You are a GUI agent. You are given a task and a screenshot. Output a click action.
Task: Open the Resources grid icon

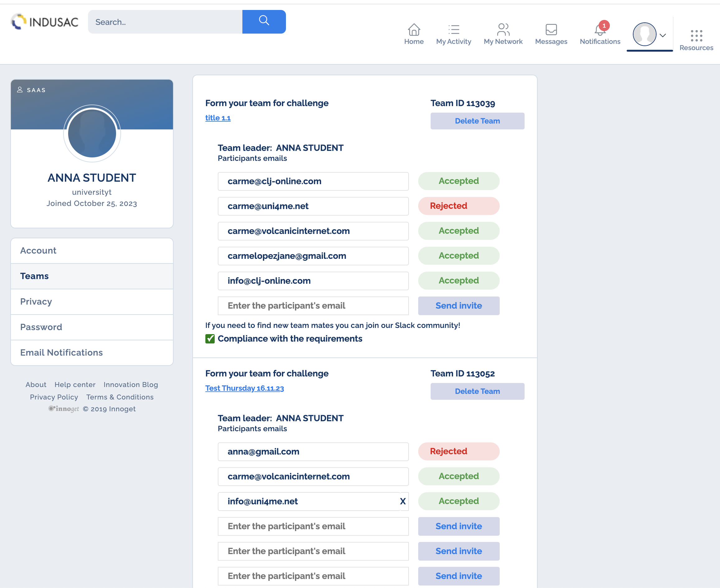696,35
